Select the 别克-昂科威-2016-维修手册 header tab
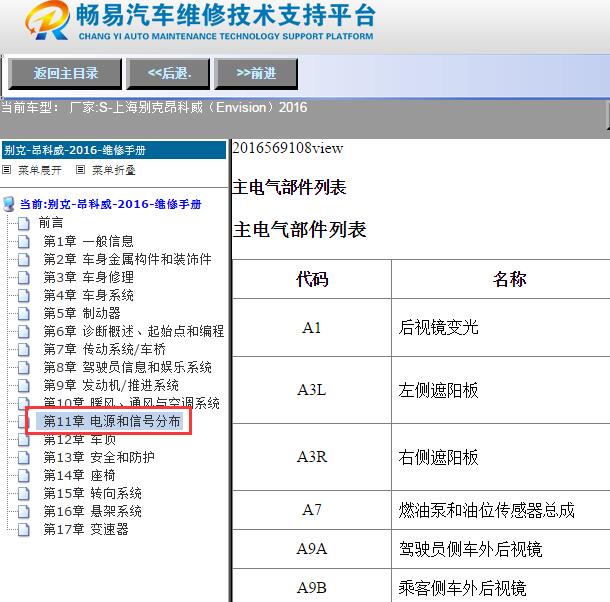Screen dimensions: 610x602 (114, 150)
